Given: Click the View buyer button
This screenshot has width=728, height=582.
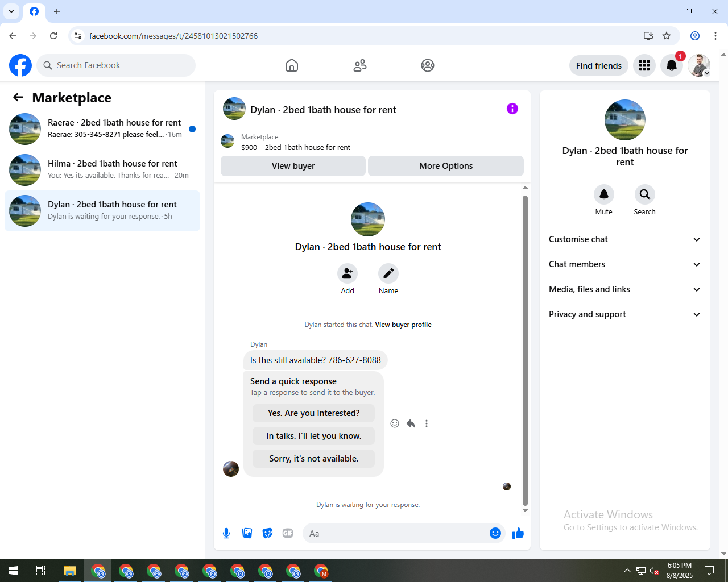Looking at the screenshot, I should (x=293, y=166).
